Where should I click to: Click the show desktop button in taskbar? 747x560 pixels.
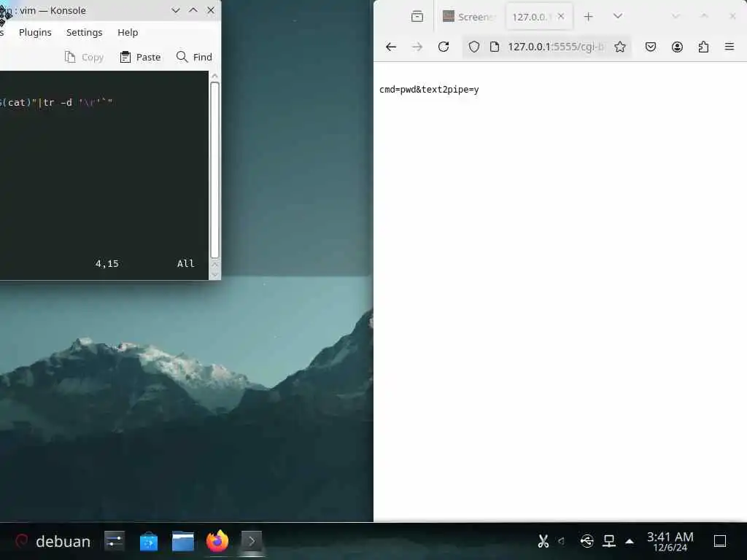720,542
